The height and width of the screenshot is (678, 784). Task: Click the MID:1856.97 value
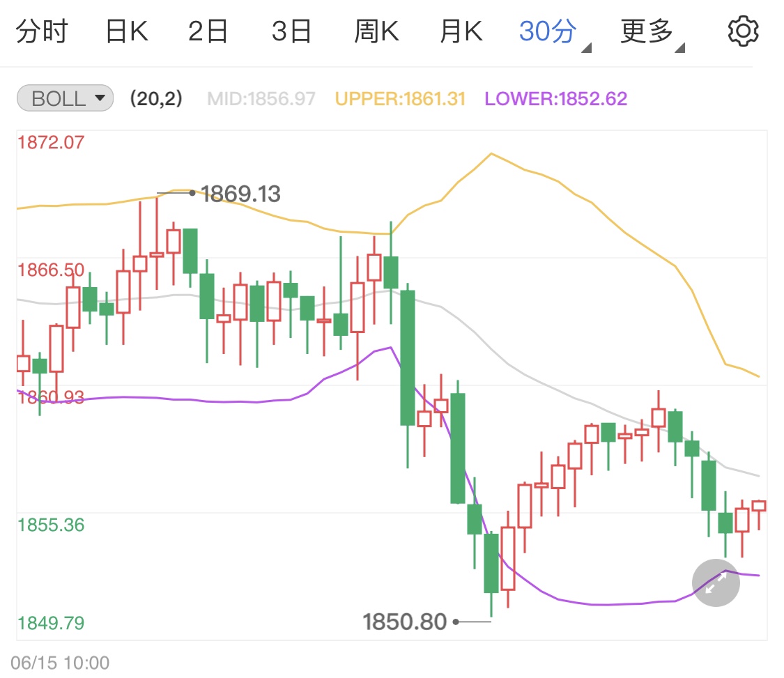pyautogui.click(x=261, y=99)
